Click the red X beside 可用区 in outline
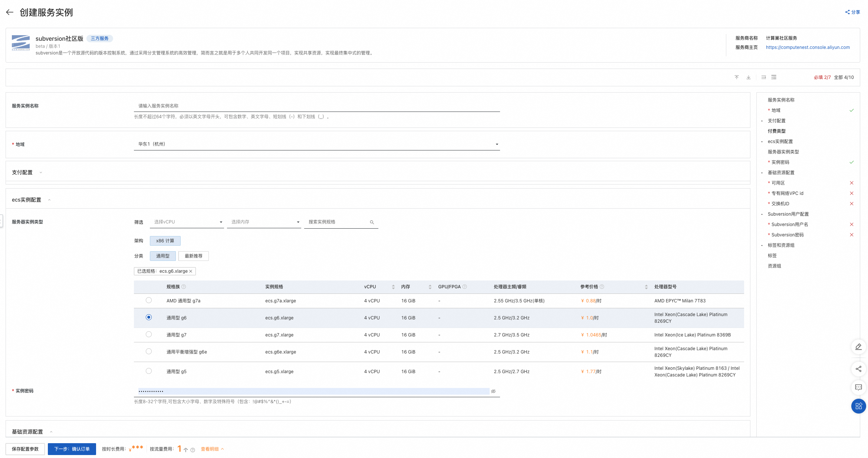 point(852,183)
